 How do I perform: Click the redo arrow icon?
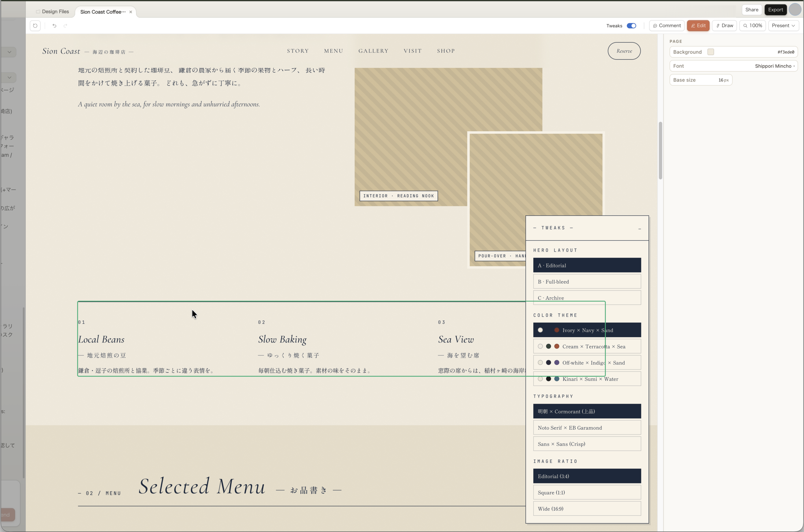point(66,26)
